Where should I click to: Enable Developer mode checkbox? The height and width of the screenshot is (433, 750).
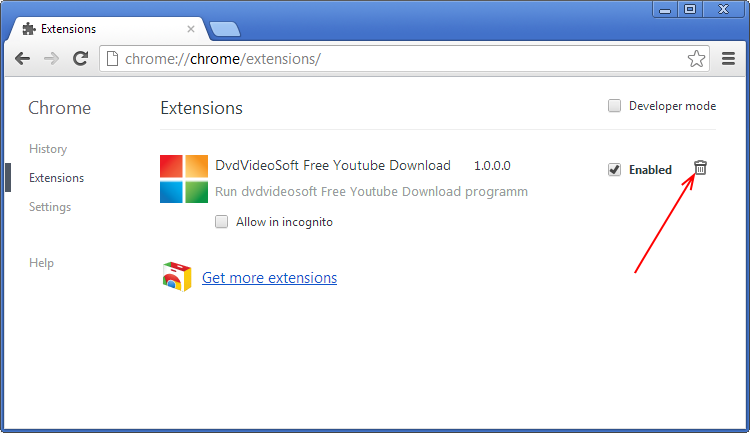click(614, 106)
